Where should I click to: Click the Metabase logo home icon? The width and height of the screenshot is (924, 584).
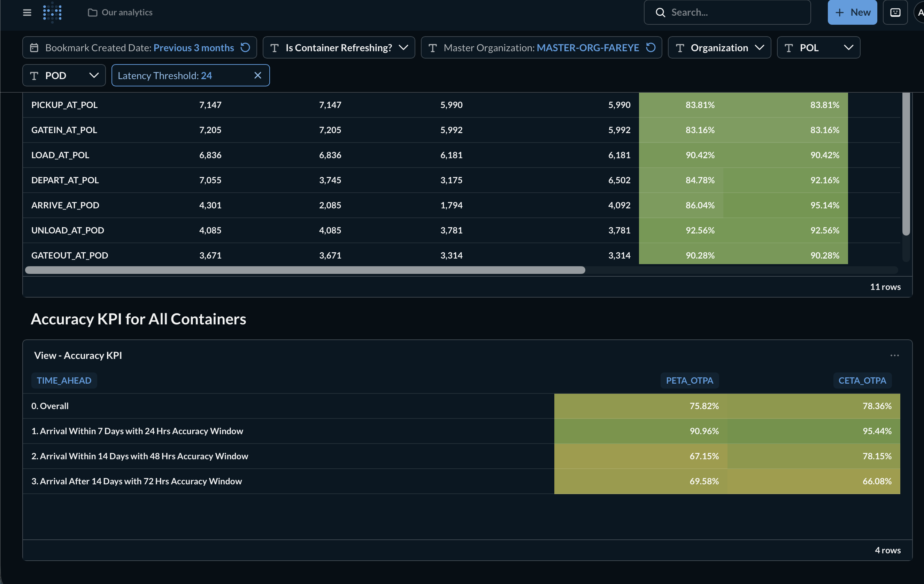[x=52, y=12]
